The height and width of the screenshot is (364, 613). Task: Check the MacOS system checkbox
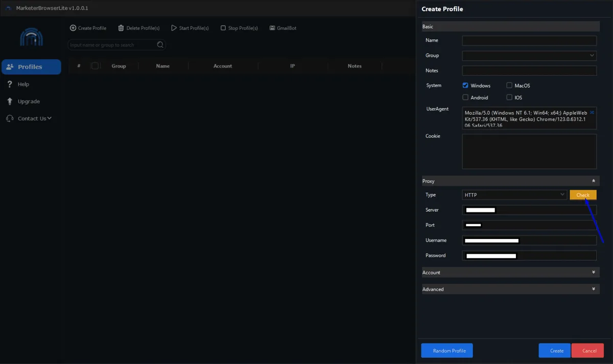pos(509,85)
